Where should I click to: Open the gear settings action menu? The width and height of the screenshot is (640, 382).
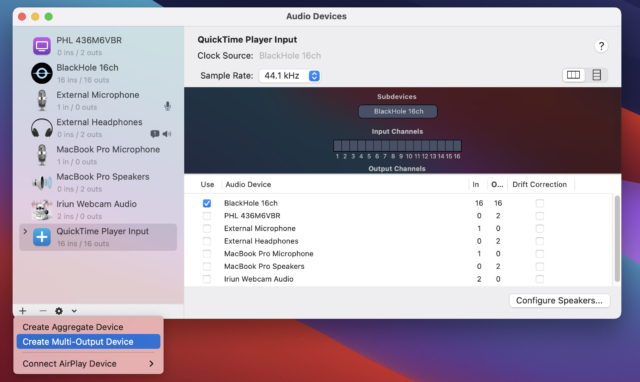click(59, 311)
